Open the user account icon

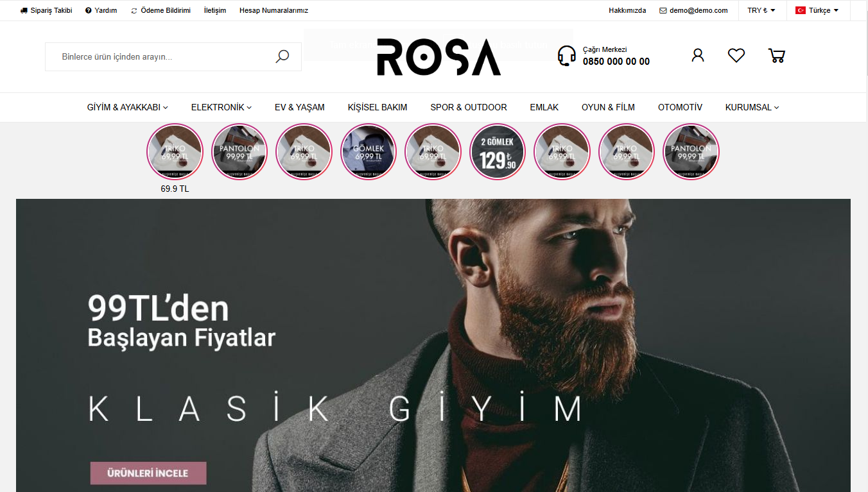pyautogui.click(x=698, y=55)
